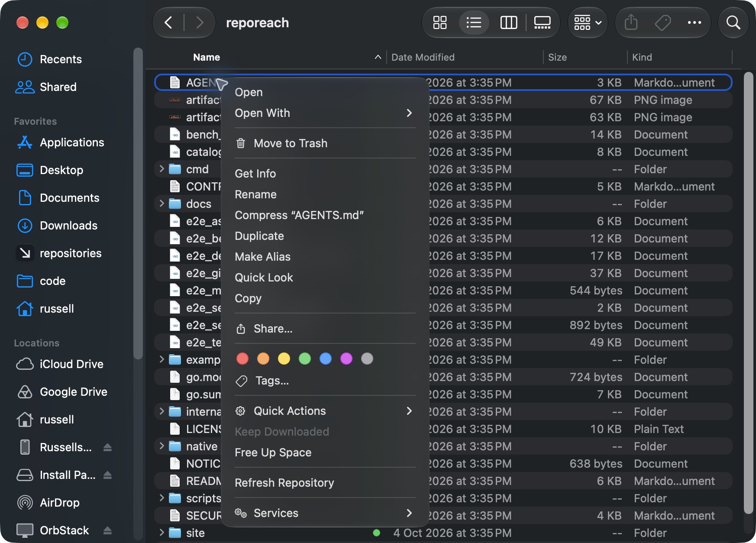The height and width of the screenshot is (543, 756).
Task: Eject the Russells… device
Action: click(108, 447)
